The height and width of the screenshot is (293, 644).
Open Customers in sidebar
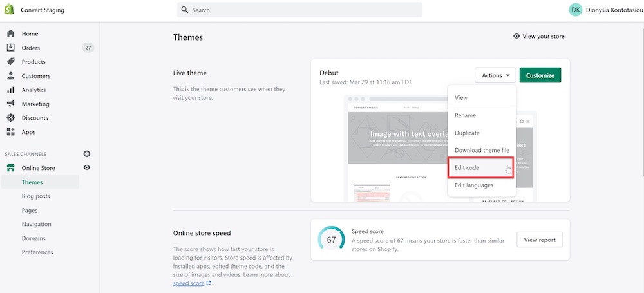point(36,75)
